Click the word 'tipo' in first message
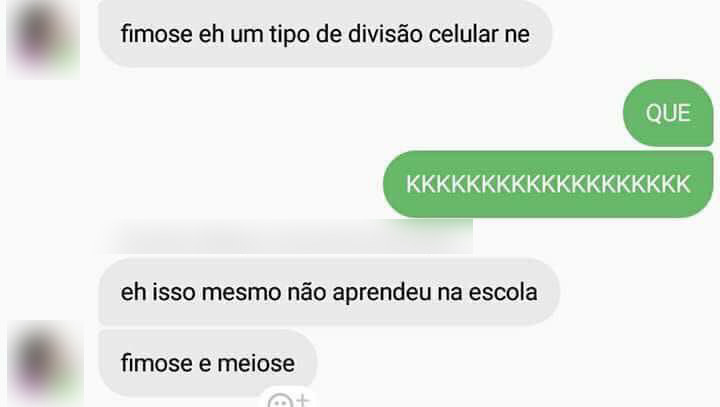The height and width of the screenshot is (407, 720). pos(289,35)
